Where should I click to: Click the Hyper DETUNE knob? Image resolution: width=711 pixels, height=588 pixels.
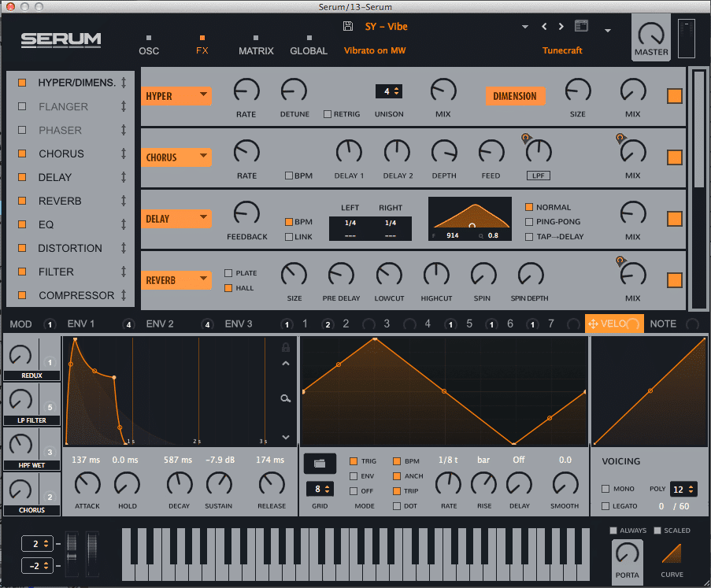coord(294,91)
